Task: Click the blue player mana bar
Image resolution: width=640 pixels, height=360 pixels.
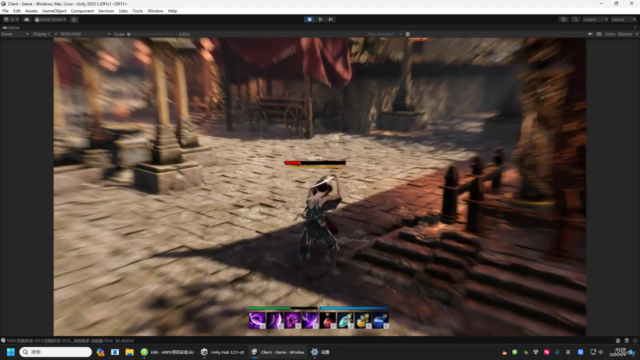Action: (354, 308)
